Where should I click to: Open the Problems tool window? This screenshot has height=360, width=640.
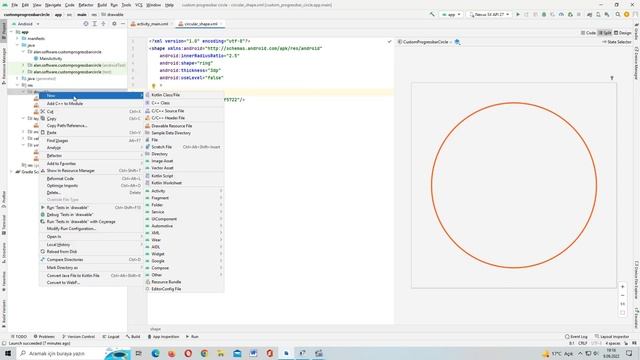(x=44, y=337)
